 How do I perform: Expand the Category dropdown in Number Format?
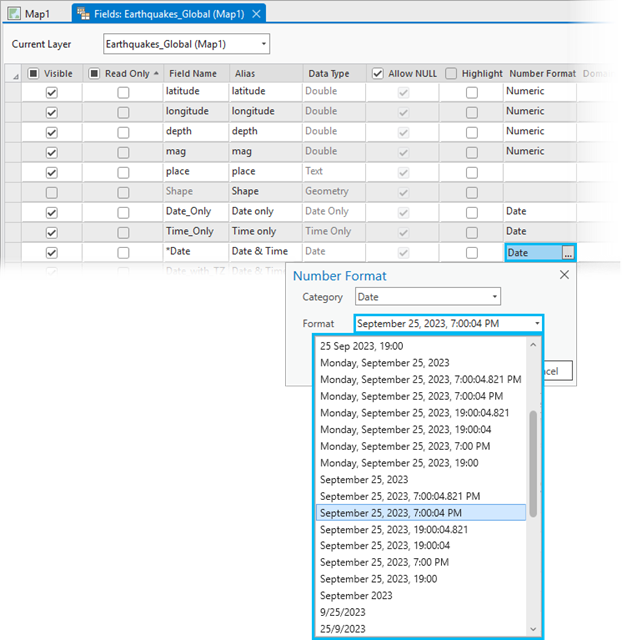pos(494,297)
